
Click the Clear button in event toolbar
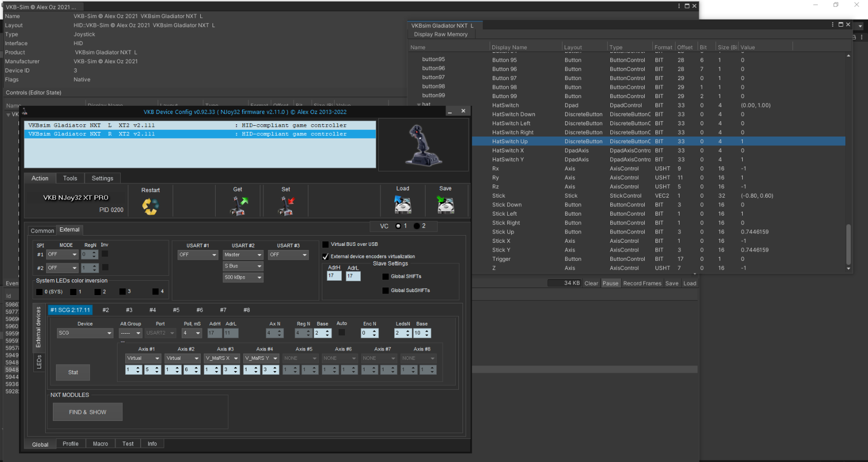(x=591, y=283)
